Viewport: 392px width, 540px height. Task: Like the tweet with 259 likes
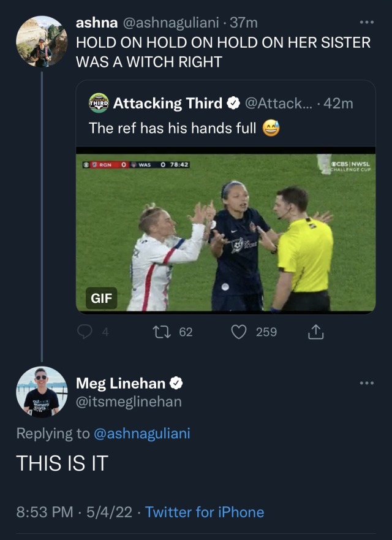coord(239,332)
